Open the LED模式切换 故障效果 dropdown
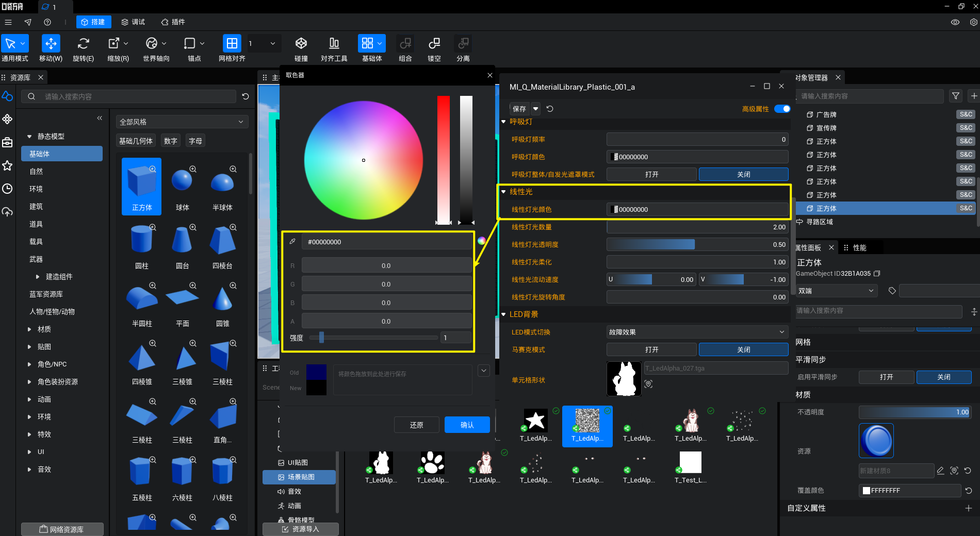 point(697,332)
